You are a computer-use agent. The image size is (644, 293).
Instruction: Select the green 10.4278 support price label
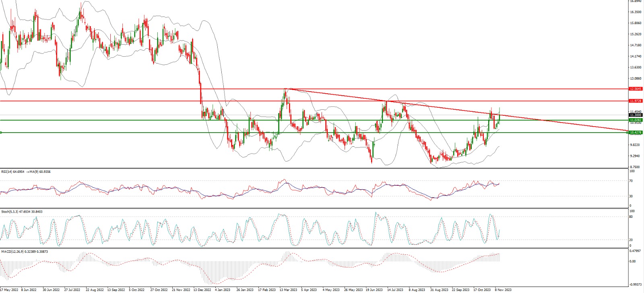pyautogui.click(x=636, y=132)
